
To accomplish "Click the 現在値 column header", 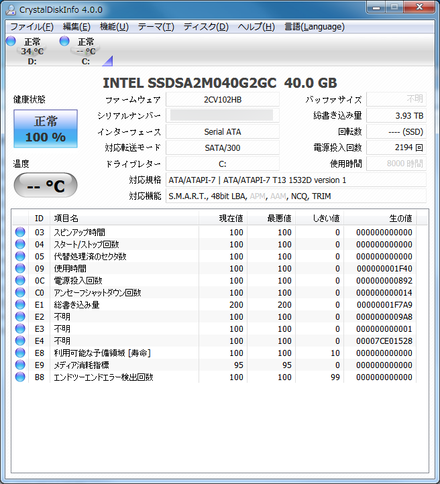I will point(223,218).
